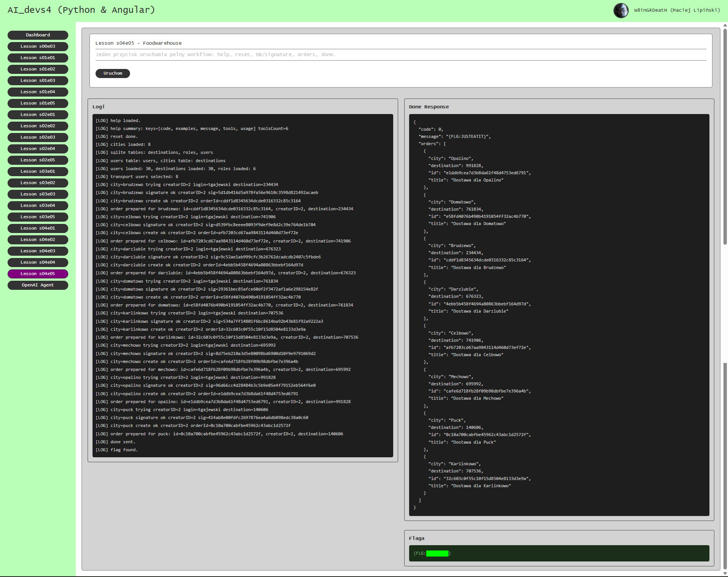The height and width of the screenshot is (577, 728).
Task: Go to Lesson s00e03
Action: point(38,46)
